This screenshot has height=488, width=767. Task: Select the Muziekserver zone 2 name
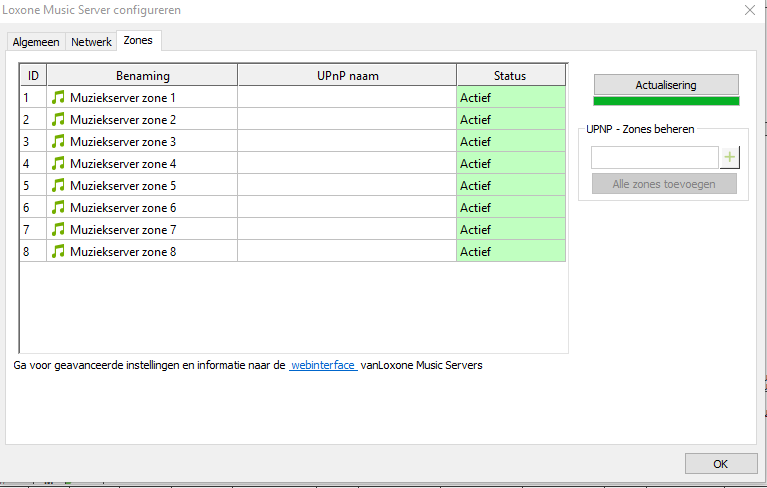(123, 120)
